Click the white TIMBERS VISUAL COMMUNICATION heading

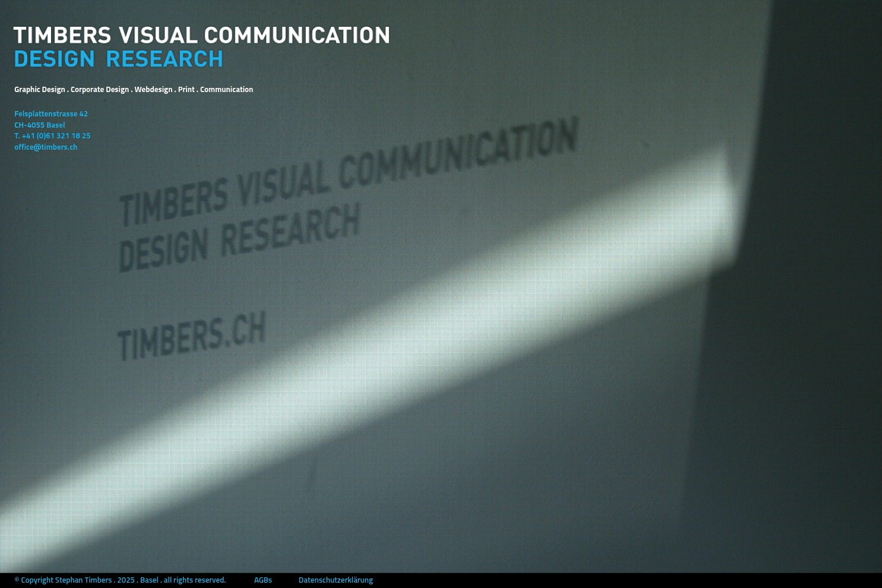[x=201, y=36]
